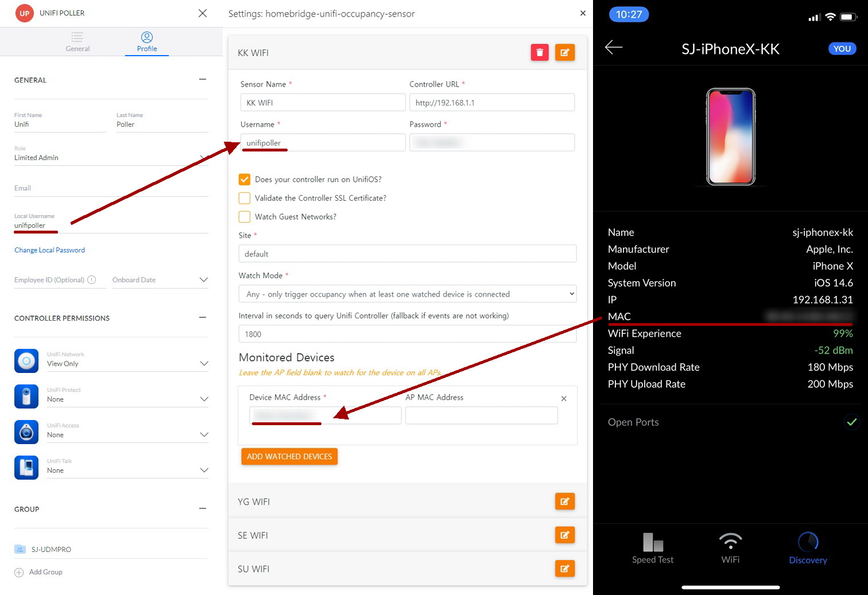
Task: Click the SJ-UDMPRO group folder icon
Action: (20, 549)
